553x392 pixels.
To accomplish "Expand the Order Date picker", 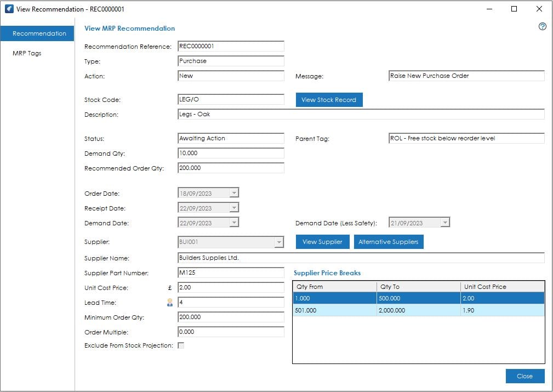I will [x=235, y=193].
